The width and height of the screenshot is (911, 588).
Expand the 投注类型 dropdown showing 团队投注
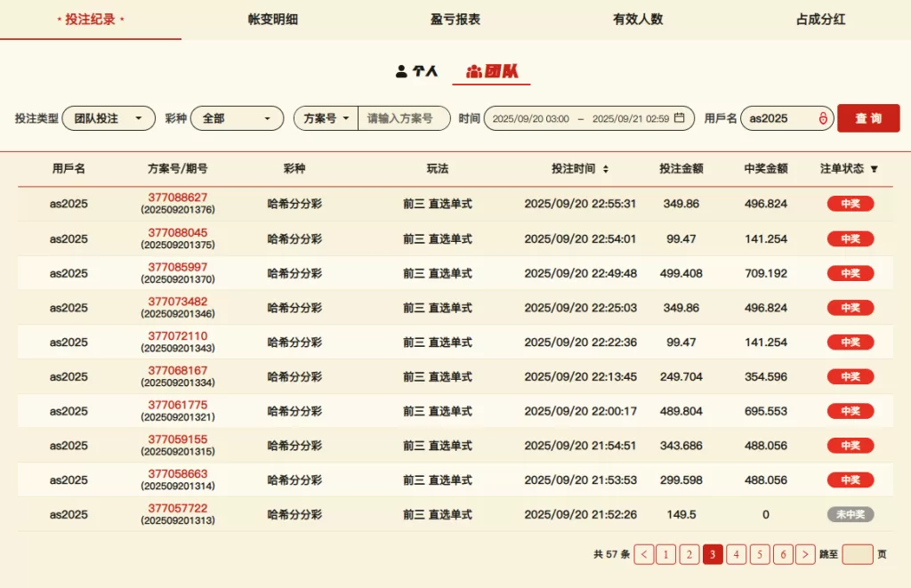[x=109, y=118]
